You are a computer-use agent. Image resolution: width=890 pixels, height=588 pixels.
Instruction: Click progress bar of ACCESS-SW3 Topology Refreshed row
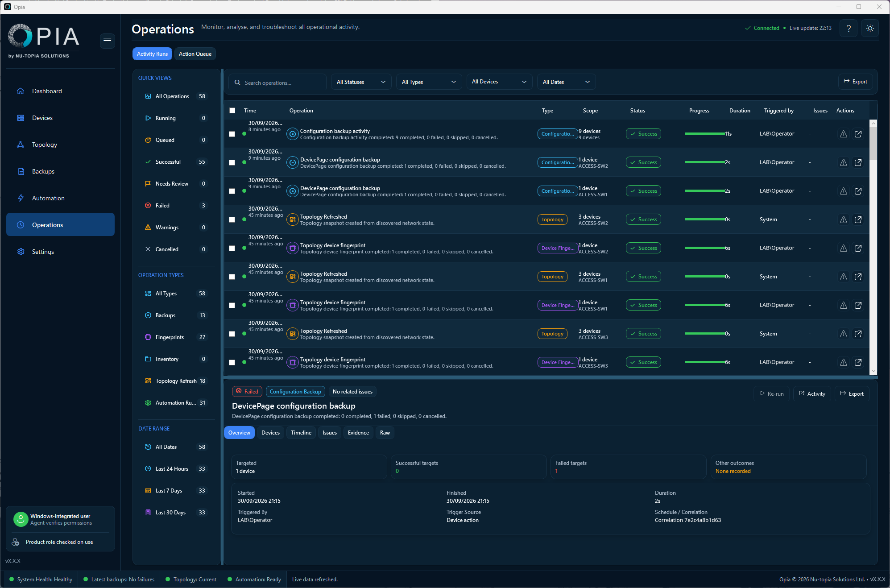coord(704,334)
